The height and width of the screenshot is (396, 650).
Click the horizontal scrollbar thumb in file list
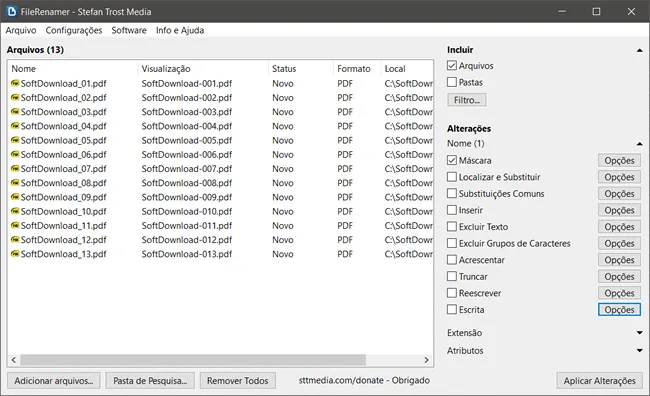tap(193, 360)
